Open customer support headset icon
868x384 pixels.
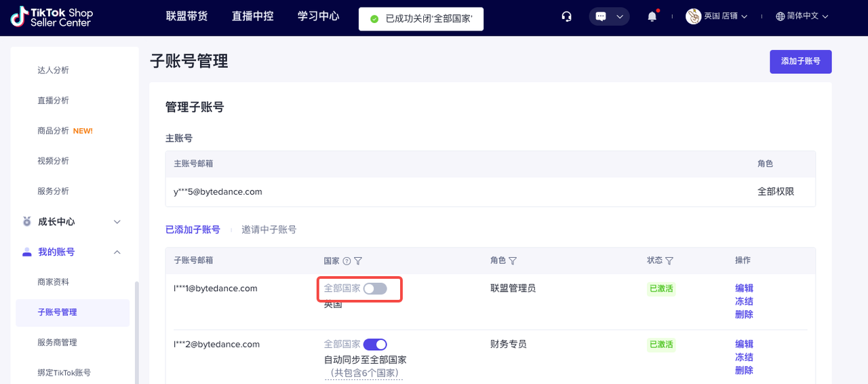(567, 16)
